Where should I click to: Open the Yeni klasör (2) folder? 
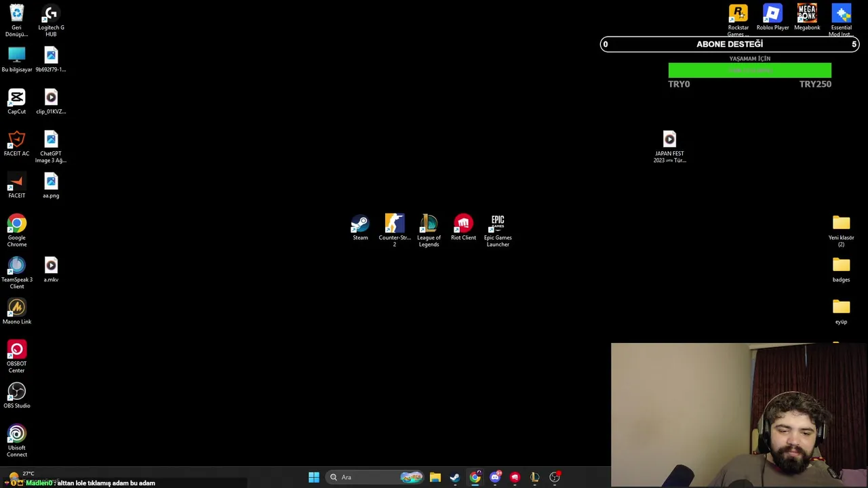(841, 230)
